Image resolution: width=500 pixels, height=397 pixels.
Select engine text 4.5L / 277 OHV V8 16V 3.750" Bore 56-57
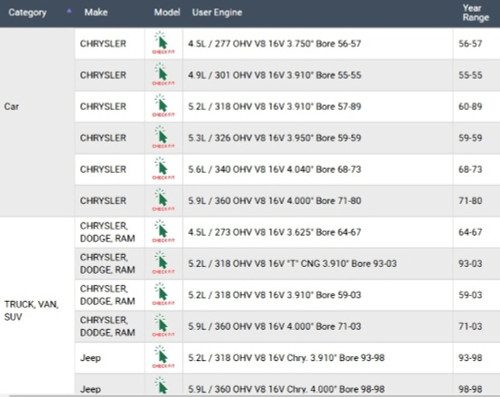[x=274, y=44]
